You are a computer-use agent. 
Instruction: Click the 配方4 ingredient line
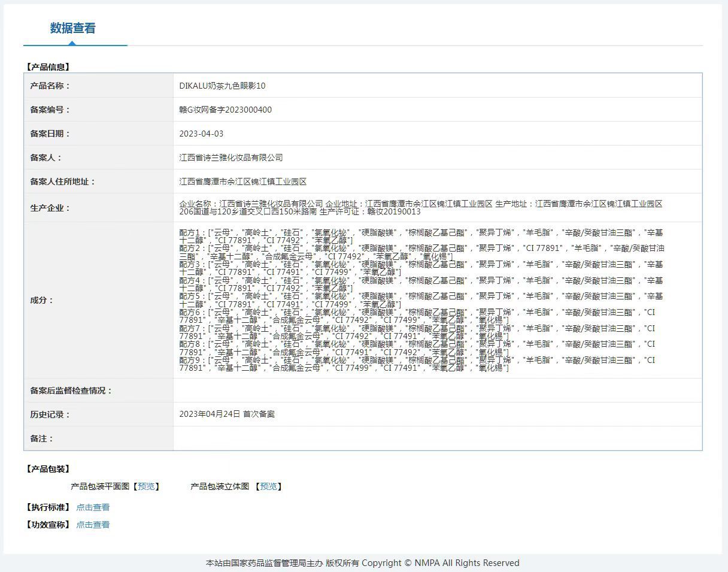click(x=421, y=284)
